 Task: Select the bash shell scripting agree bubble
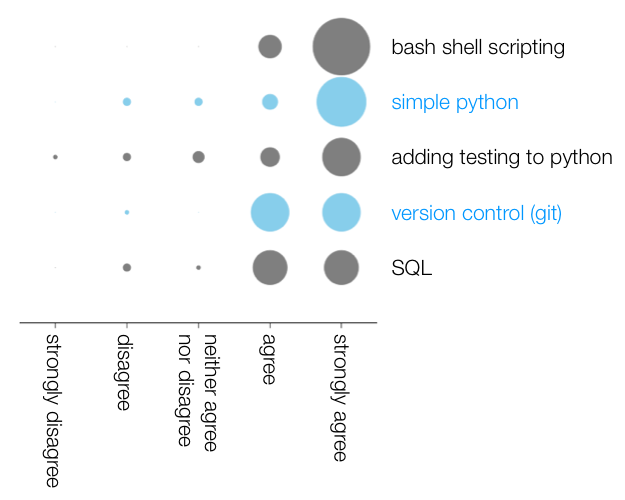[270, 47]
